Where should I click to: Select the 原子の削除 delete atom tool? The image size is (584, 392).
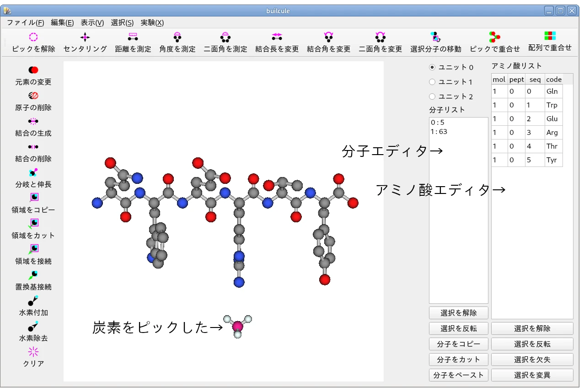coord(33,96)
